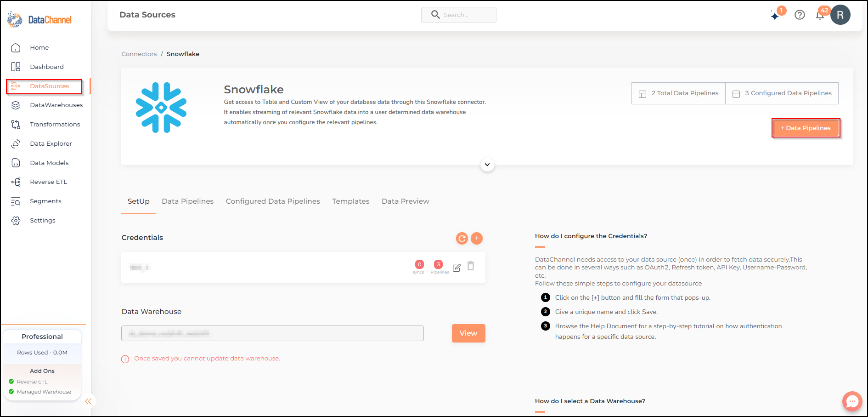Click the + Data Pipelines button
This screenshot has height=417, width=868.
pyautogui.click(x=806, y=128)
